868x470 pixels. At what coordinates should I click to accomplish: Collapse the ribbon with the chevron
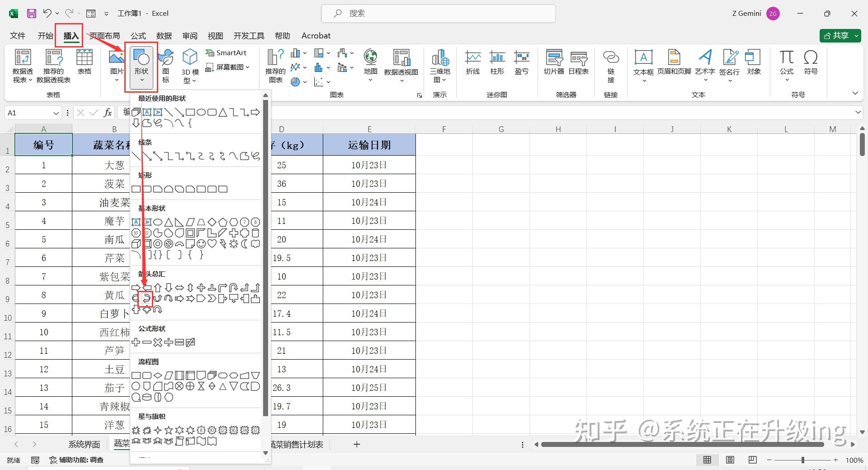coord(855,93)
